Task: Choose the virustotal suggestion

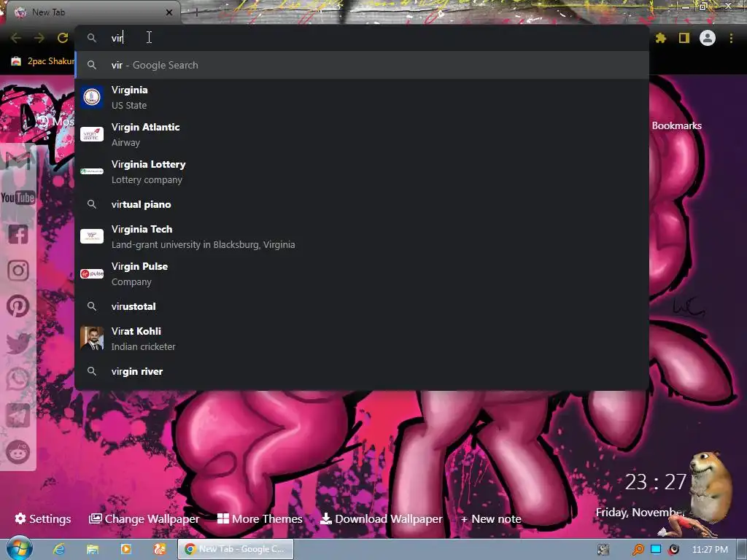Action: click(362, 306)
